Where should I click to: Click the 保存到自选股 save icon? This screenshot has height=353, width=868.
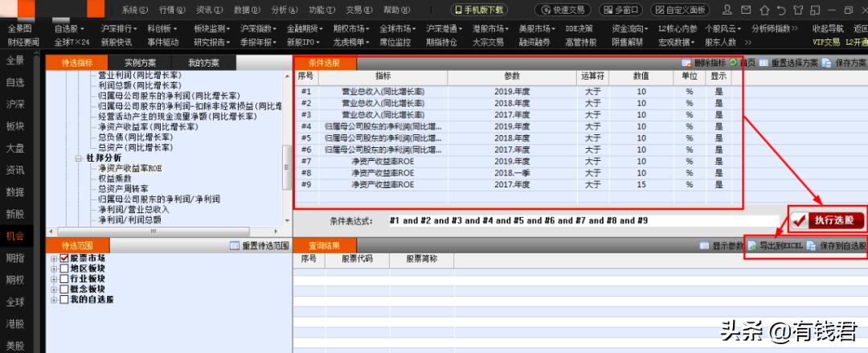811,245
